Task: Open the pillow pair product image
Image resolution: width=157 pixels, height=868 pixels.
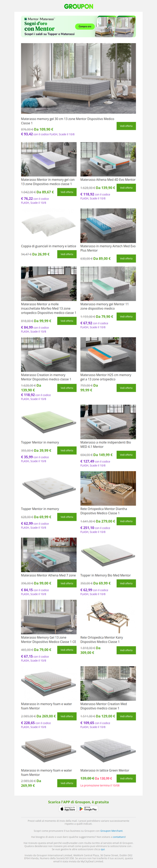Action: coord(49,226)
